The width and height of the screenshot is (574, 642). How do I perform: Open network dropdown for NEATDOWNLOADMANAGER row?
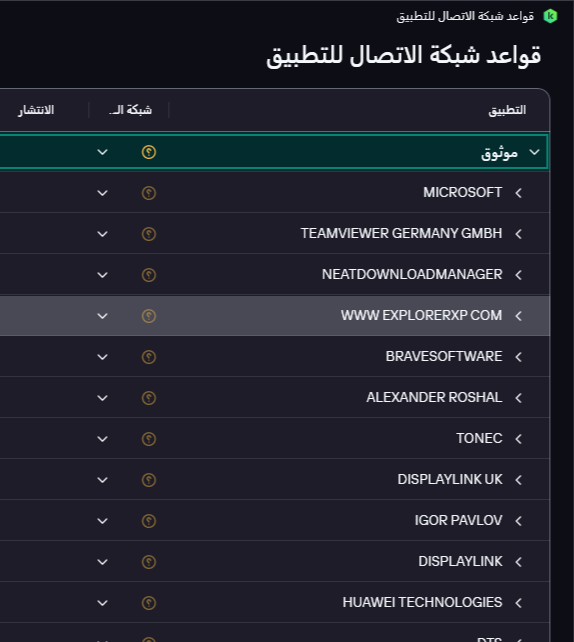tap(102, 275)
